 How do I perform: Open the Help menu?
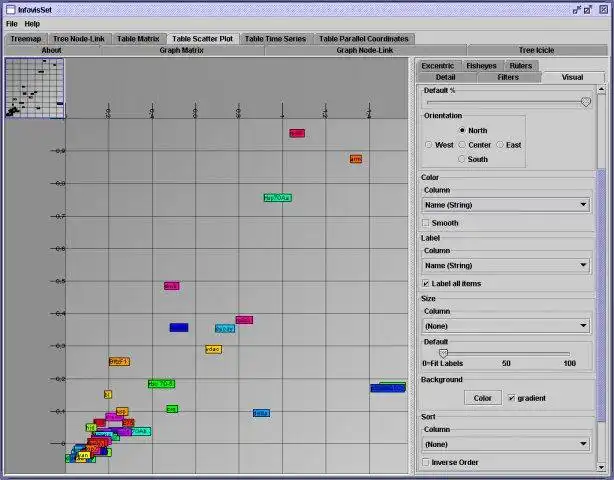(x=32, y=24)
